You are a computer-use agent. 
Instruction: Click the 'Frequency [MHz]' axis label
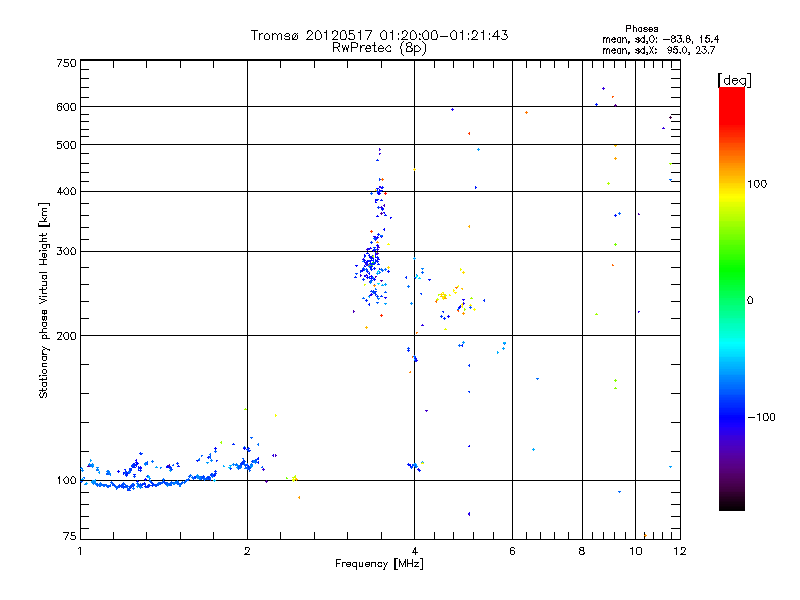coord(379,564)
